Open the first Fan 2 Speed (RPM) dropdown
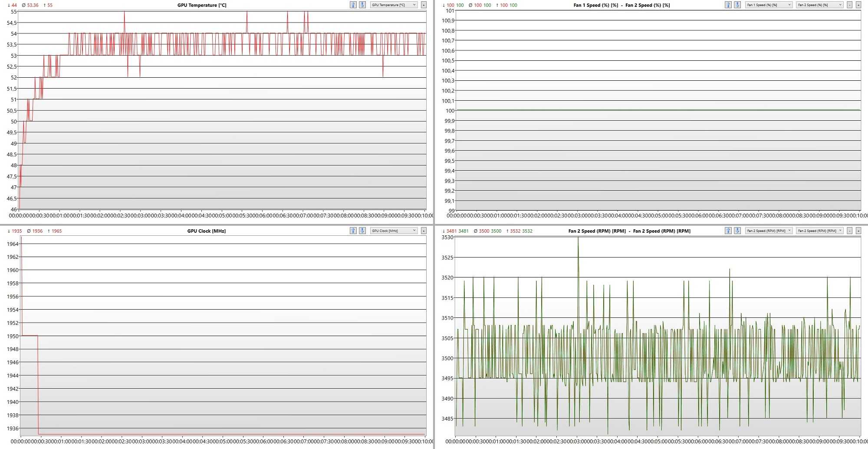 click(x=769, y=231)
